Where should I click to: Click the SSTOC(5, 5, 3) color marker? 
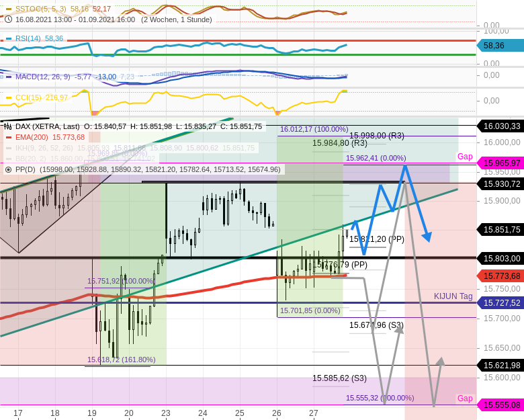[9, 9]
